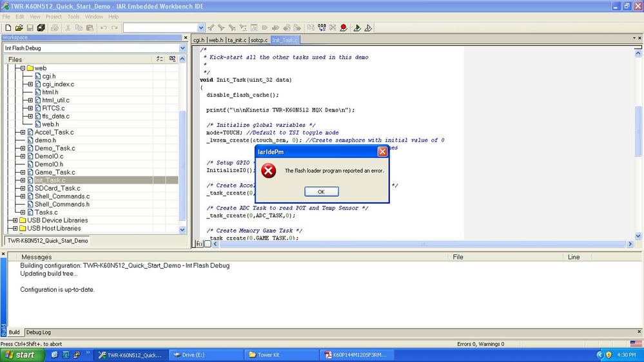
Task: Click the Undo arrow icon
Action: pyautogui.click(x=104, y=28)
